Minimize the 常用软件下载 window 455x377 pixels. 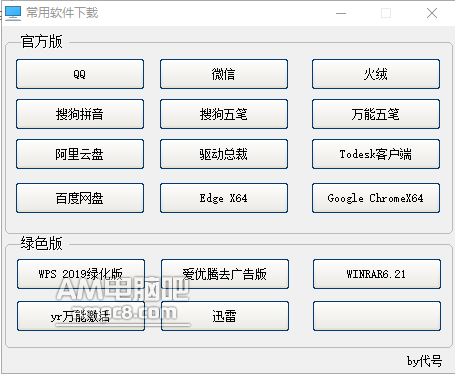341,13
